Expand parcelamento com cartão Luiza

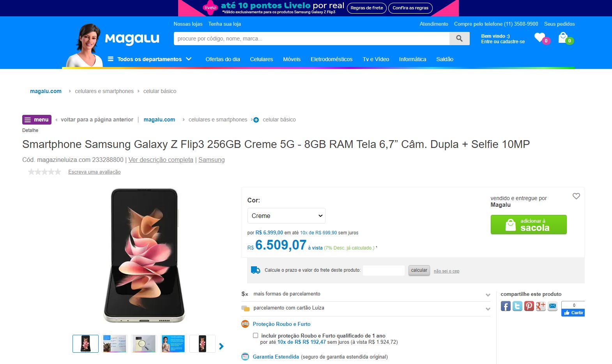pyautogui.click(x=366, y=308)
